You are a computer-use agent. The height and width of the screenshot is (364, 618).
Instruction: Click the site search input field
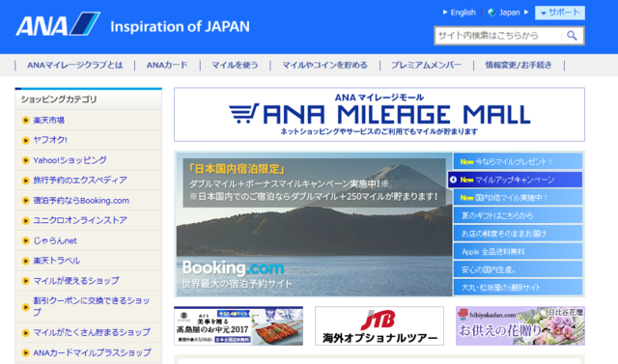coord(498,36)
